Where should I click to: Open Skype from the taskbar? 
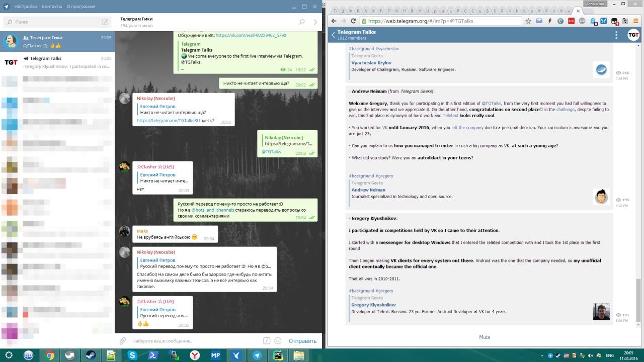[132, 355]
